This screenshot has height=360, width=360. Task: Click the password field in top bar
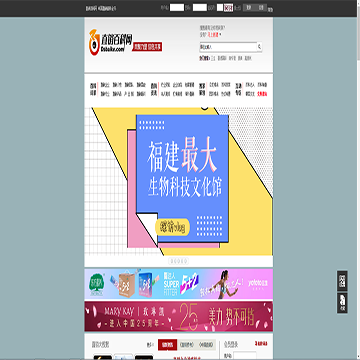[200, 8]
